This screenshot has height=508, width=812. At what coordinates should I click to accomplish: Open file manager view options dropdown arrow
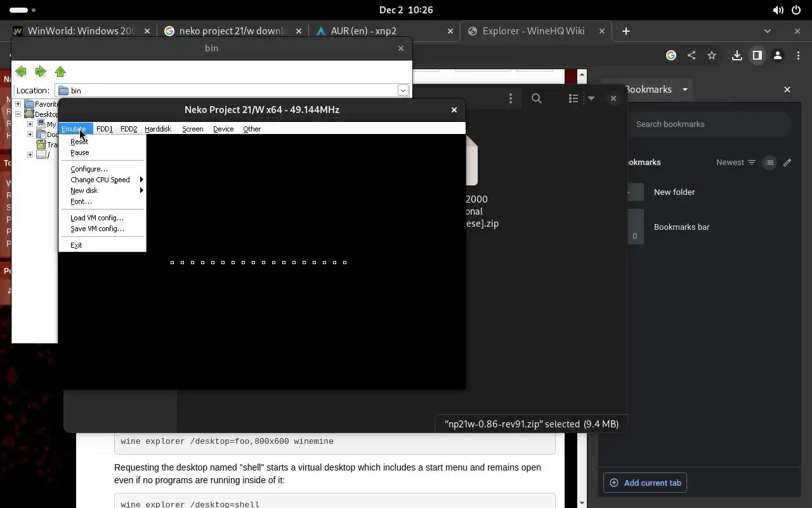(x=591, y=98)
